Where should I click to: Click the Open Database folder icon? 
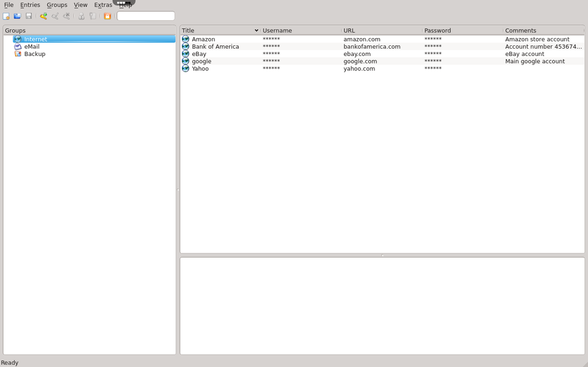(17, 16)
